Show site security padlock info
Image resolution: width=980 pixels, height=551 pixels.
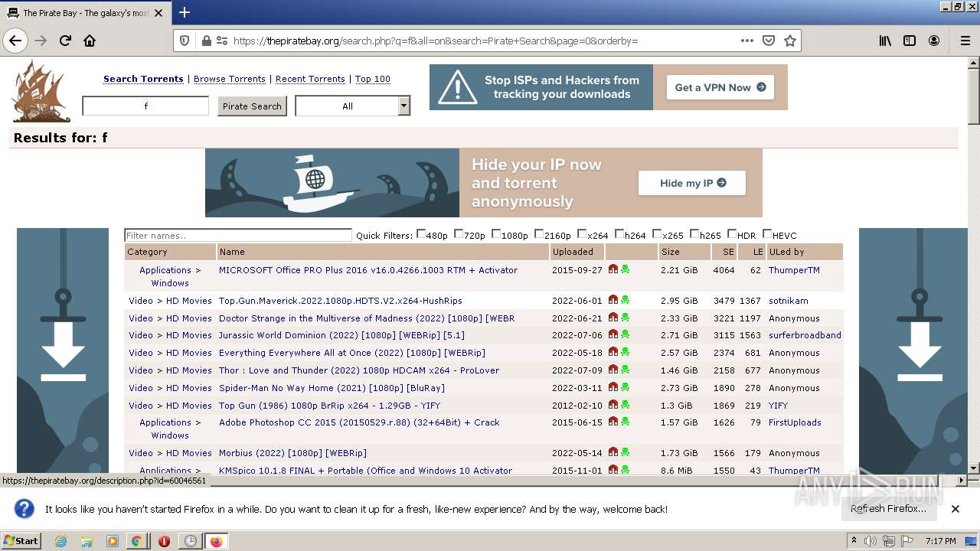(x=206, y=41)
